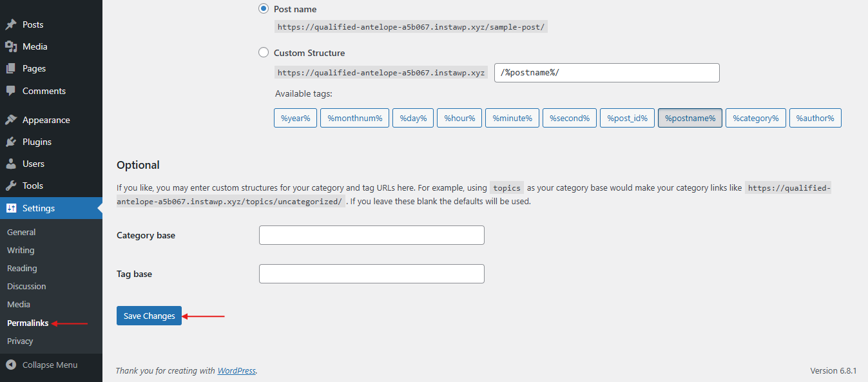
Task: Click the Plugins plug icon
Action: (x=11, y=142)
